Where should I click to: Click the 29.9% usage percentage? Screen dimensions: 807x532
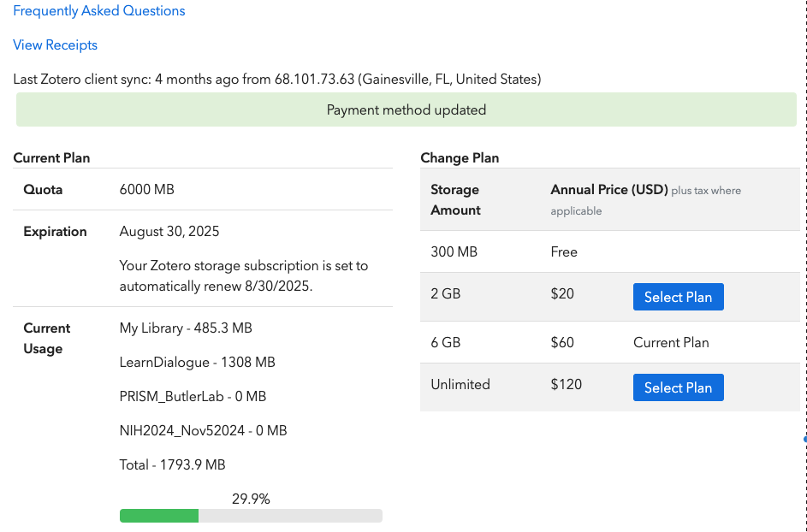[x=251, y=499]
